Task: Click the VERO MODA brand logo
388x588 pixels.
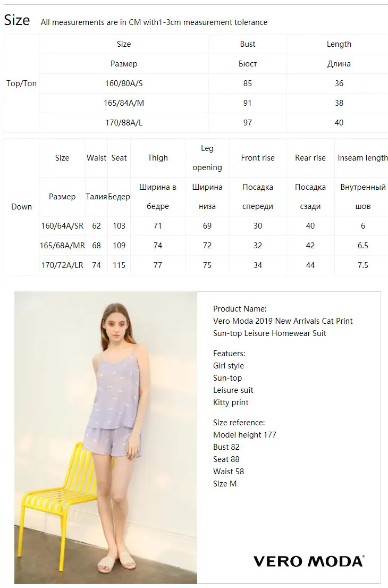Action: pos(309,561)
